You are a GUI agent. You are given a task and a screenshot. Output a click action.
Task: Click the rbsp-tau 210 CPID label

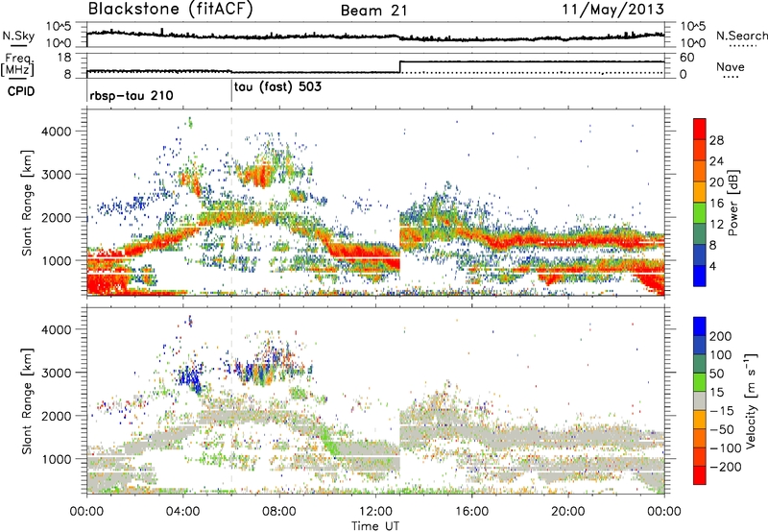132,95
